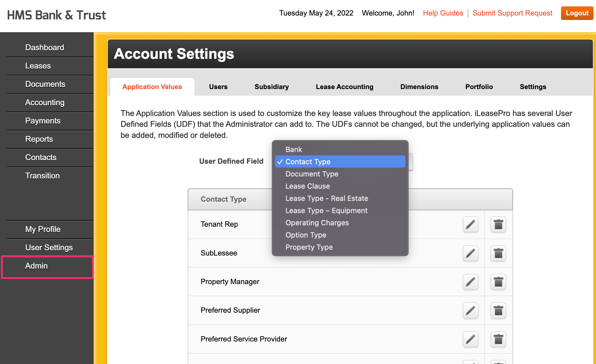This screenshot has height=364, width=596.
Task: Select Property Type in dropdown
Action: click(x=309, y=247)
